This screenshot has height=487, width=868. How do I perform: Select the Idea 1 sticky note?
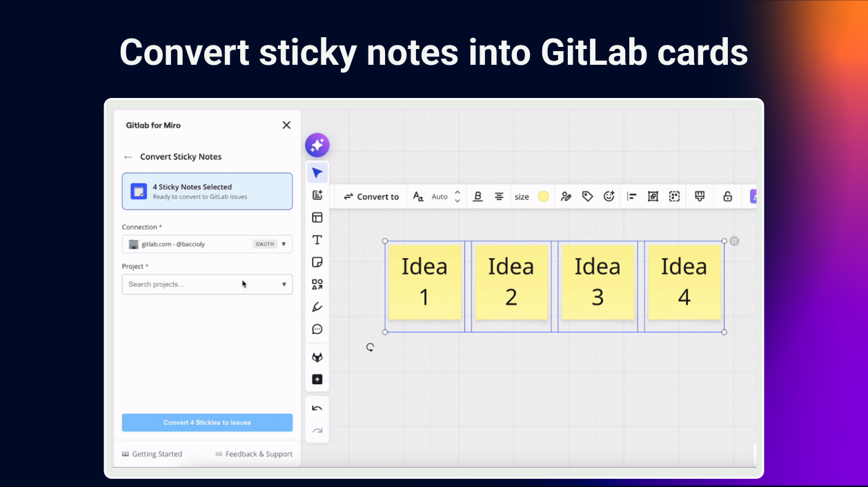(x=424, y=281)
